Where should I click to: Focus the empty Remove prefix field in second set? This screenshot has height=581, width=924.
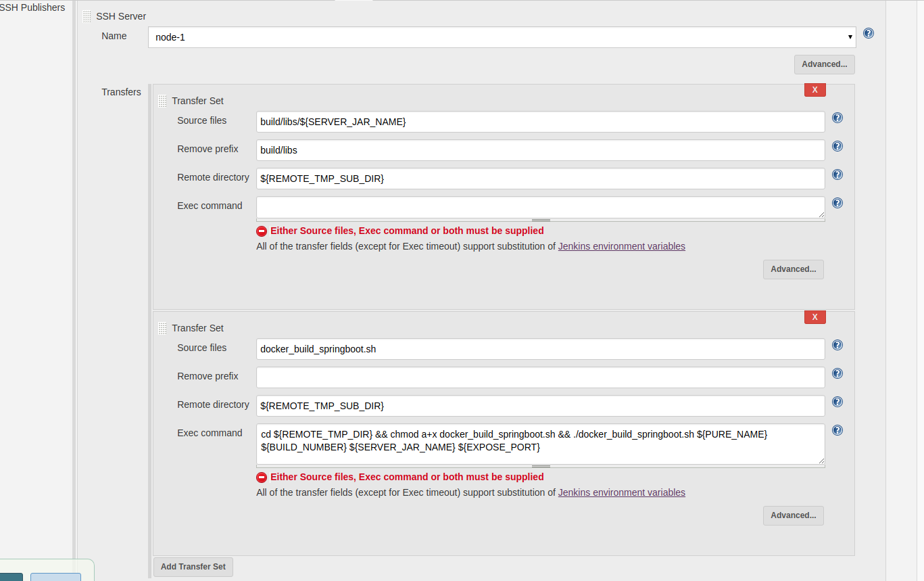pyautogui.click(x=539, y=377)
